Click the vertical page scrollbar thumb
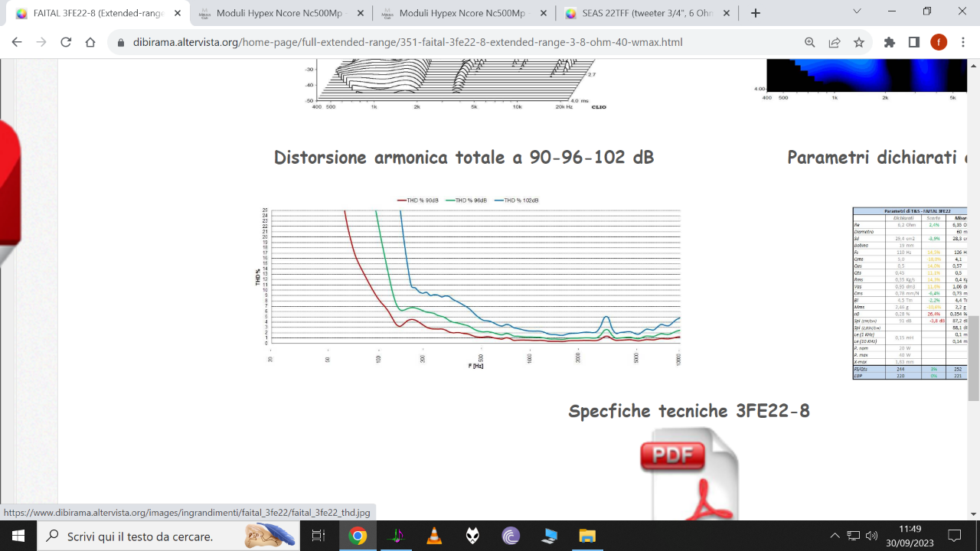 click(974, 358)
